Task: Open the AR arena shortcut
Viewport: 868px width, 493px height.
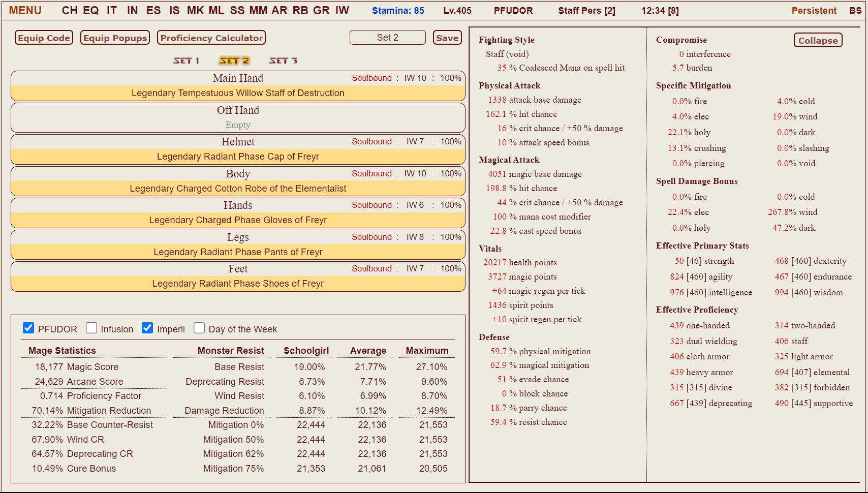Action: click(x=280, y=10)
